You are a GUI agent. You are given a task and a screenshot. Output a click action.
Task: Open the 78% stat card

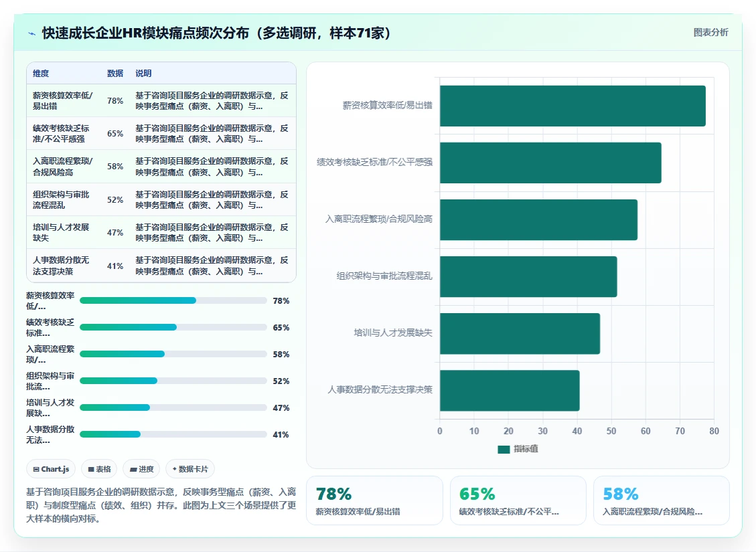click(374, 500)
